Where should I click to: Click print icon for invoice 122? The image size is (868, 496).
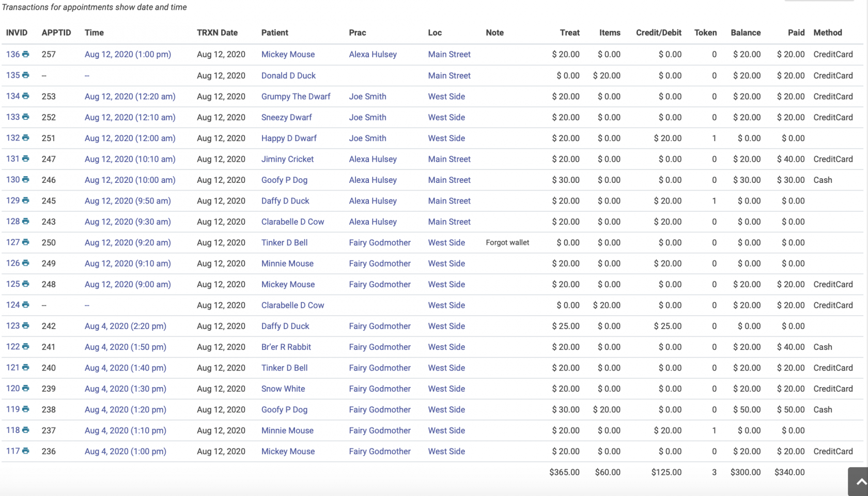coord(26,347)
